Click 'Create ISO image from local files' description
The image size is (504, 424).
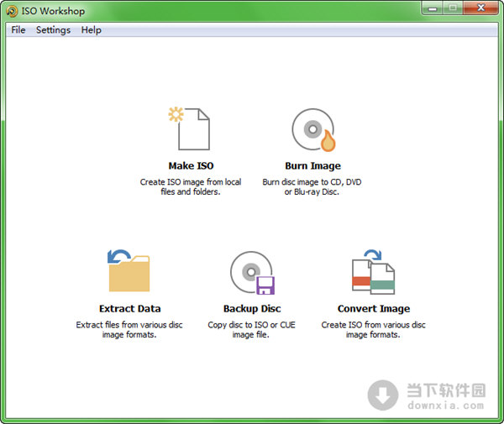(x=191, y=187)
